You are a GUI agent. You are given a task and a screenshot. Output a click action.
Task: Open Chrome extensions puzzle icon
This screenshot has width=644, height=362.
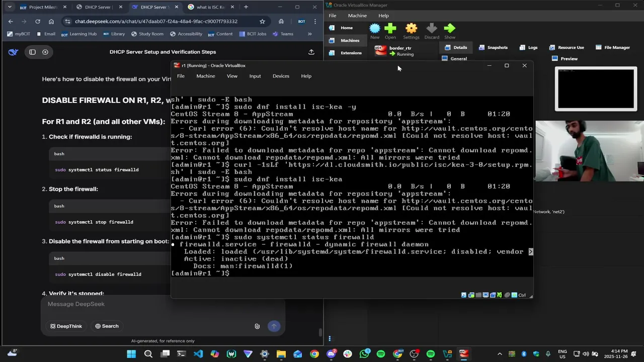click(281, 22)
